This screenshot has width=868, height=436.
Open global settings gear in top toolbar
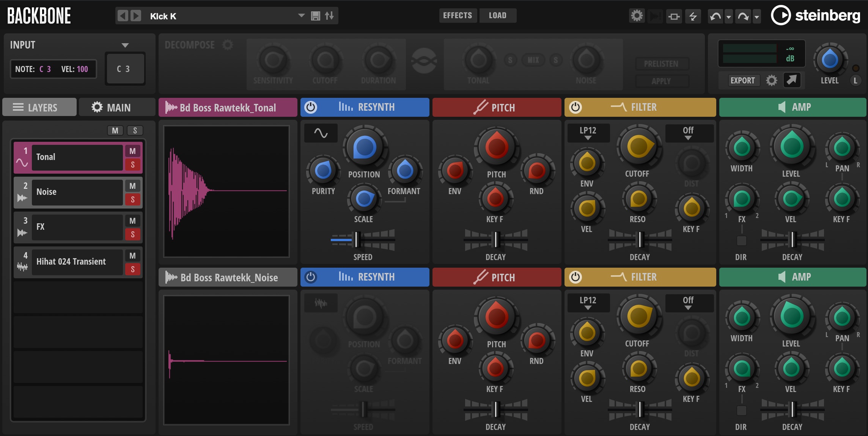[x=637, y=16]
